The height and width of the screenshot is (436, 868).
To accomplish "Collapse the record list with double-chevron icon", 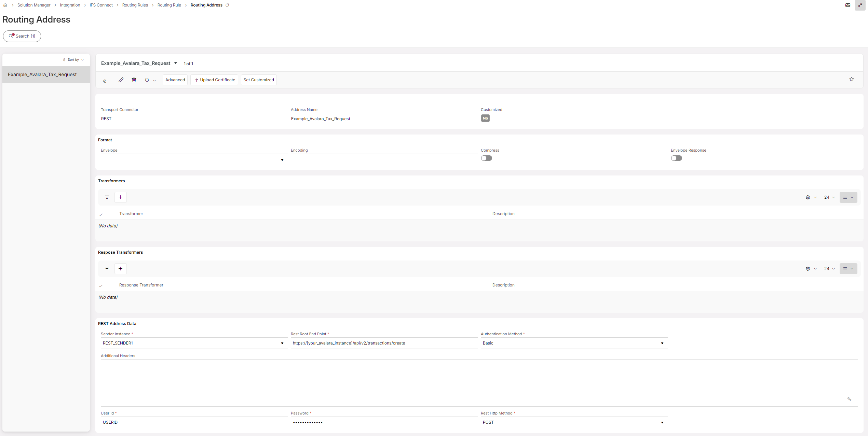I will point(105,81).
